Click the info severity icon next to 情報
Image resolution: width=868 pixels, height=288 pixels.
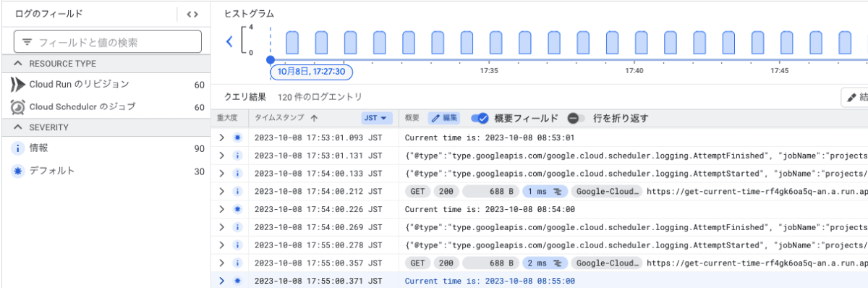point(17,148)
